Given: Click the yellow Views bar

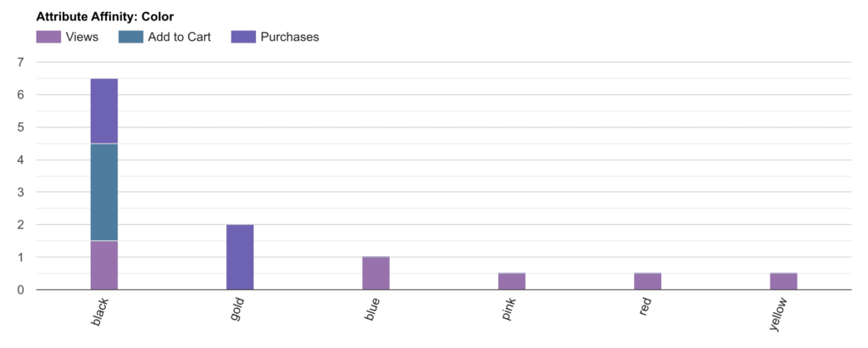Looking at the screenshot, I should coord(783,281).
